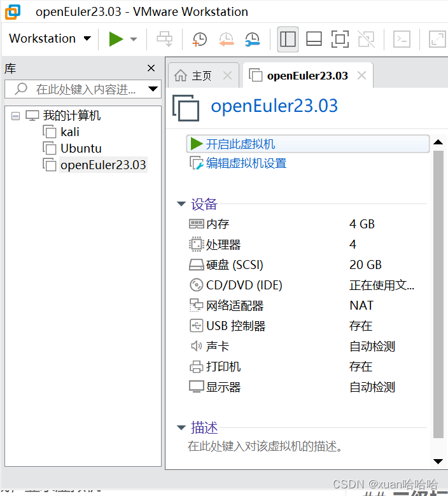Click Send Ctrl+Alt+Del toolbar icon
The image size is (448, 496).
[x=165, y=39]
